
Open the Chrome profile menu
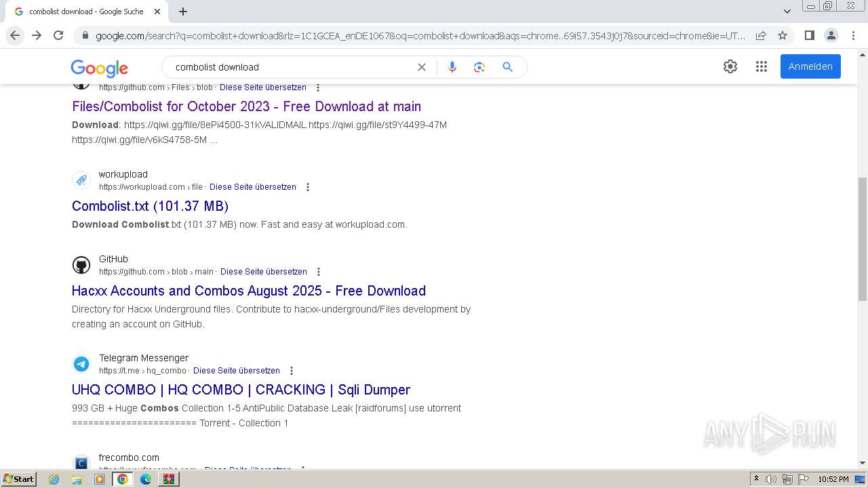click(831, 35)
